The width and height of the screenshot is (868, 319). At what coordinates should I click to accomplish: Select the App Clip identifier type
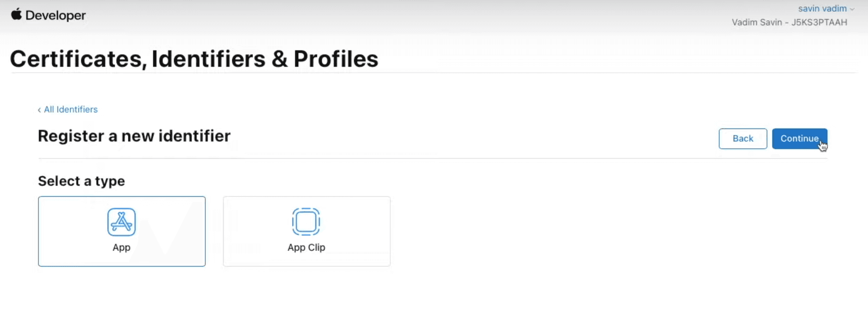click(306, 231)
